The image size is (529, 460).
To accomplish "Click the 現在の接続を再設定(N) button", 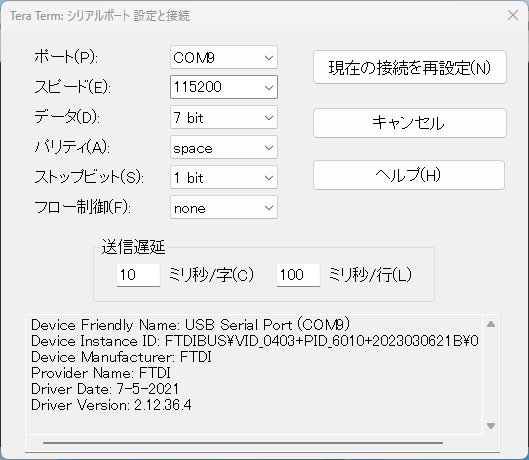I will (x=410, y=67).
